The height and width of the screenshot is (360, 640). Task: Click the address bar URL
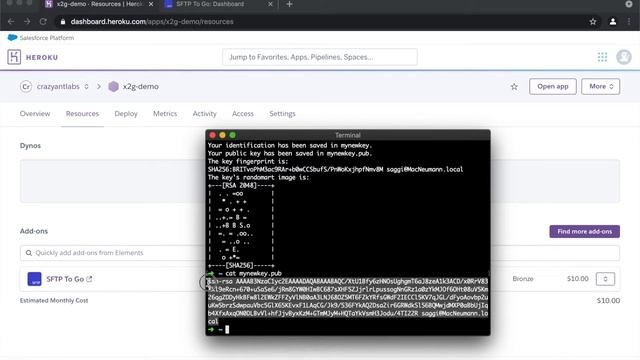pos(152,22)
